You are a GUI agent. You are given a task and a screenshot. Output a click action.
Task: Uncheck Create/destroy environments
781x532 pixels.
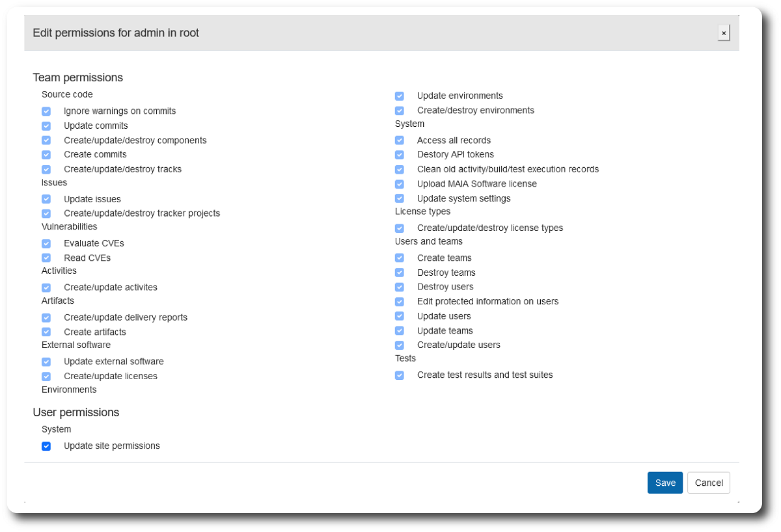pyautogui.click(x=400, y=111)
